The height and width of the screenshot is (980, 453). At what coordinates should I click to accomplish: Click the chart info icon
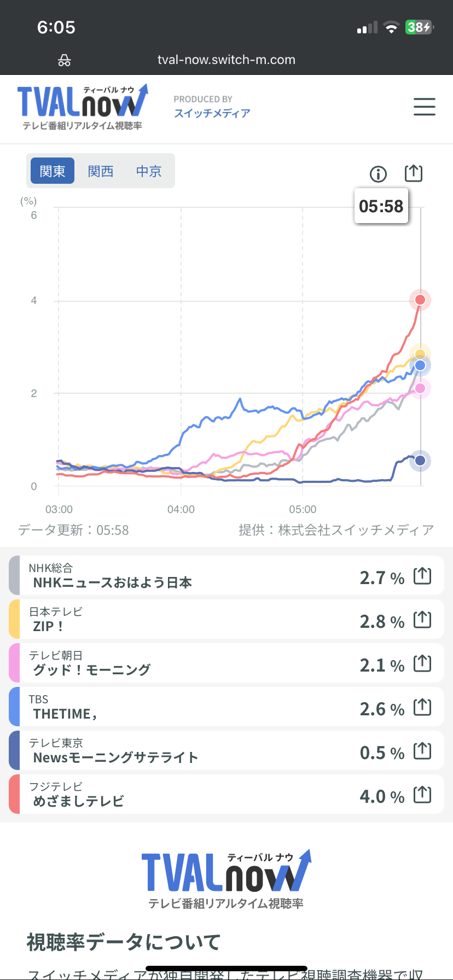point(378,174)
